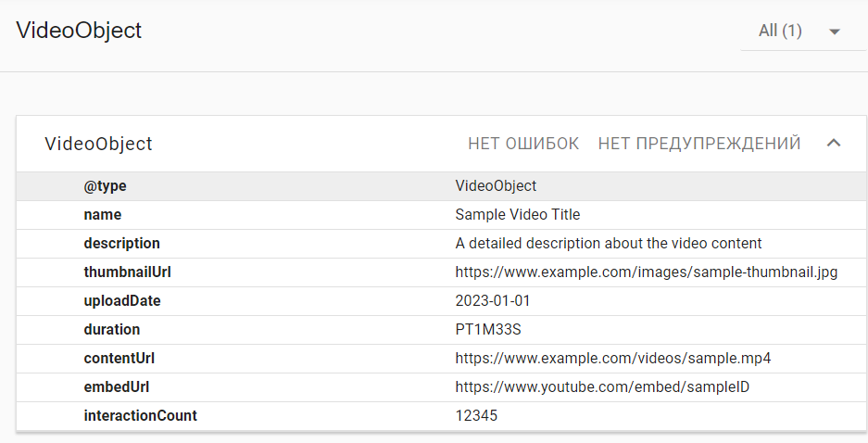868x443 pixels.
Task: Collapse the VideoObject card with chevron
Action: coord(834,144)
